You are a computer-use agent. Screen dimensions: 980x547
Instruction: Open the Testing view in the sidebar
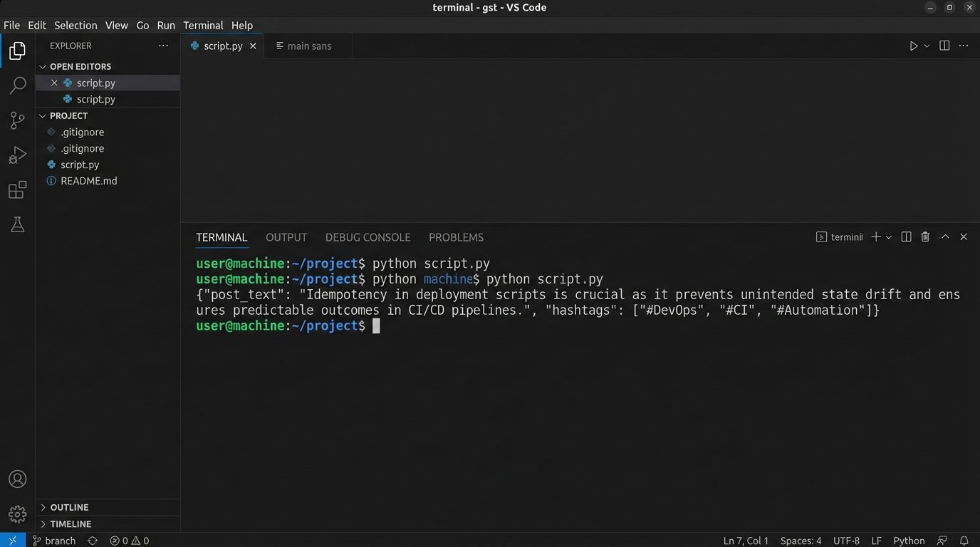coord(17,224)
